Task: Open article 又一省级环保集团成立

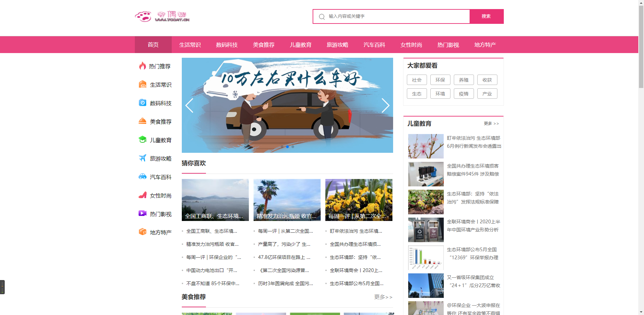Action: click(474, 281)
